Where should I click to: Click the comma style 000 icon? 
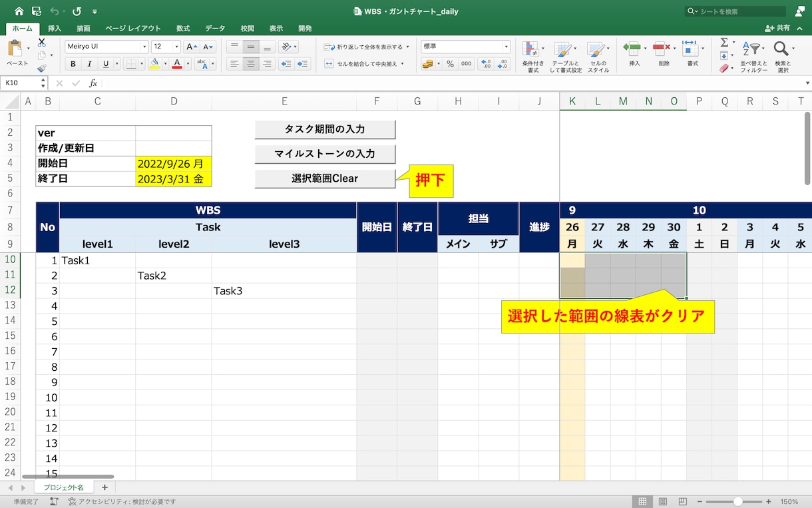pyautogui.click(x=466, y=64)
